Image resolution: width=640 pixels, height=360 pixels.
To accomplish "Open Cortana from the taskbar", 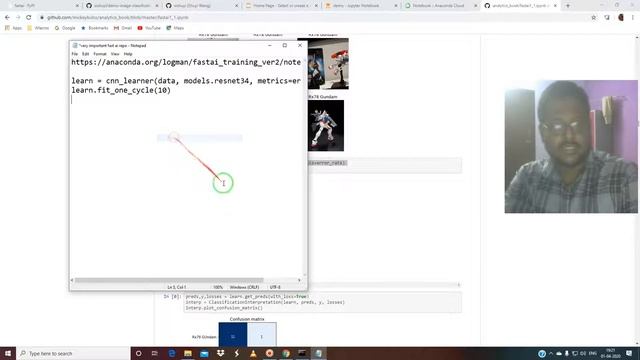I will point(138,353).
